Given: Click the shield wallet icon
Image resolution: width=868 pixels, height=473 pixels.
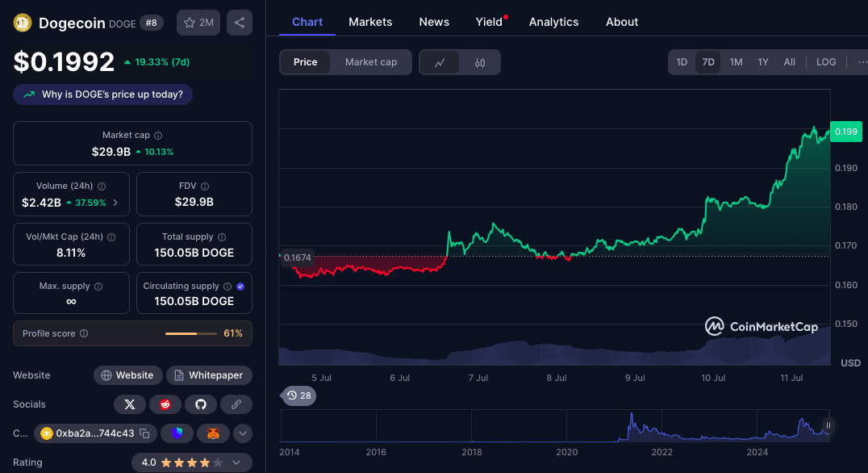Looking at the screenshot, I should [x=177, y=433].
